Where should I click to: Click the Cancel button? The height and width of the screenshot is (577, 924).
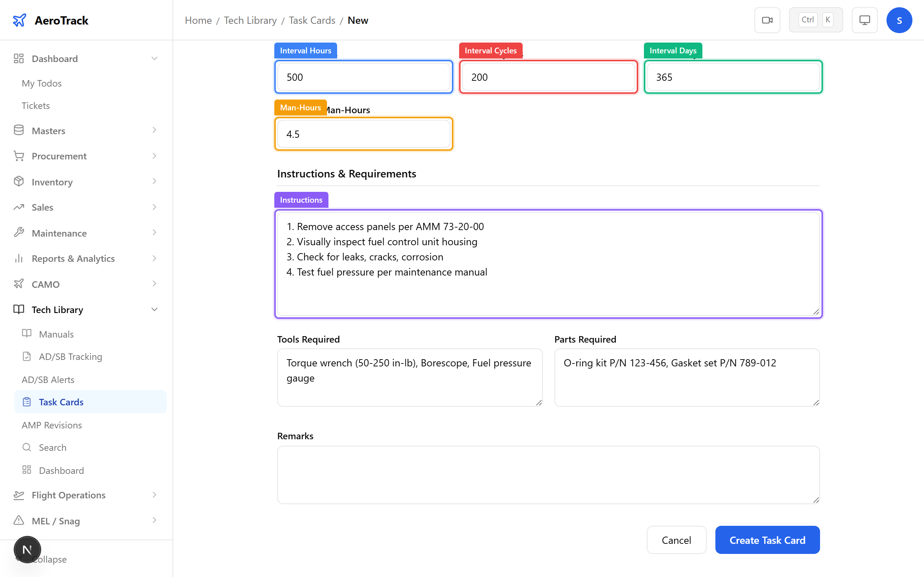pyautogui.click(x=676, y=540)
